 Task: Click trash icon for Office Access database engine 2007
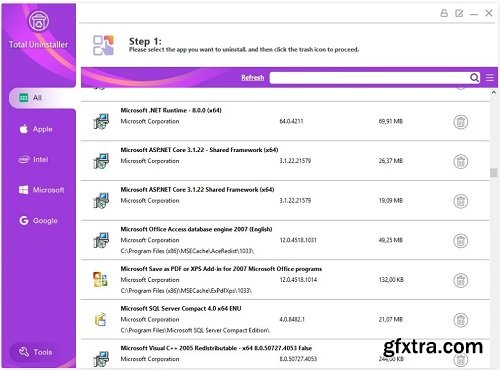tap(460, 241)
